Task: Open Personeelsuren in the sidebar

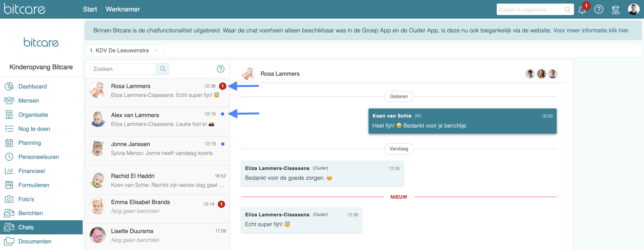Action: pos(38,157)
